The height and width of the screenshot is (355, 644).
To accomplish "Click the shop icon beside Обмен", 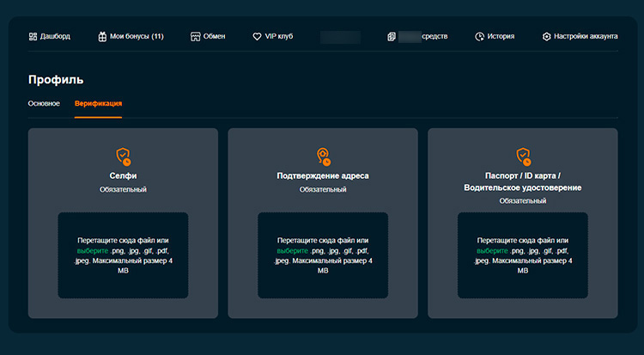I will pyautogui.click(x=195, y=37).
